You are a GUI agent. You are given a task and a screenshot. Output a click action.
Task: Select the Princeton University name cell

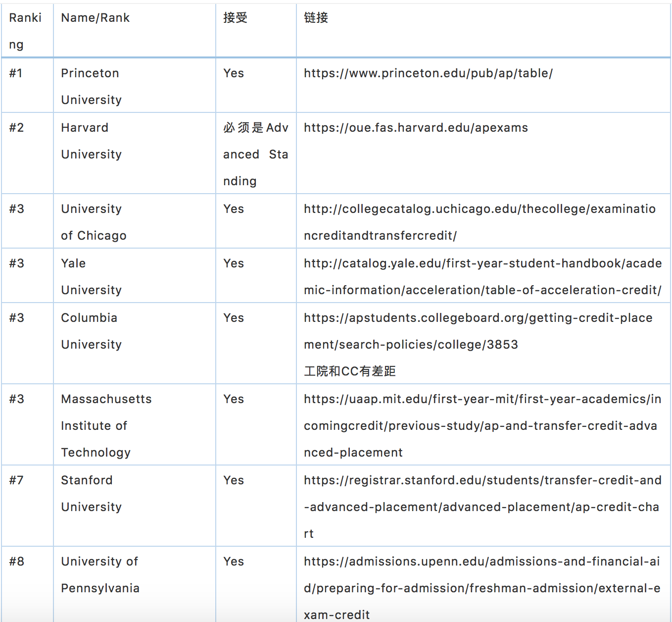[91, 86]
